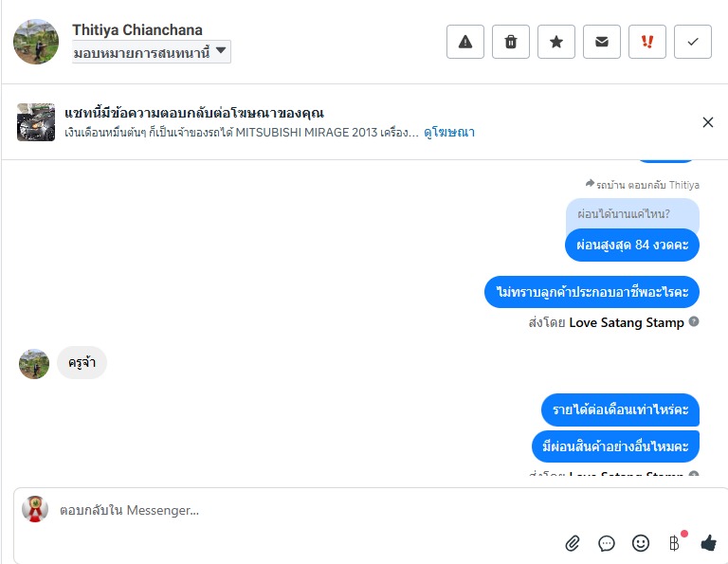
Task: Toggle the checkmark to mark conversation done
Action: pos(693,42)
